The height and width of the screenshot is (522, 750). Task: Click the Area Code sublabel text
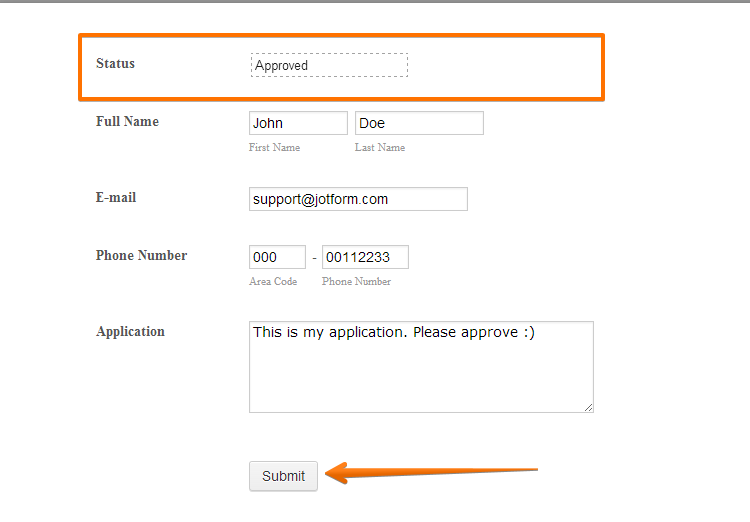tap(273, 282)
